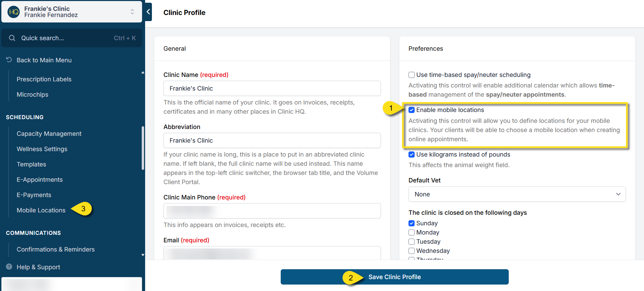
Task: Toggle Use kilograms instead of pounds
Action: (x=412, y=155)
